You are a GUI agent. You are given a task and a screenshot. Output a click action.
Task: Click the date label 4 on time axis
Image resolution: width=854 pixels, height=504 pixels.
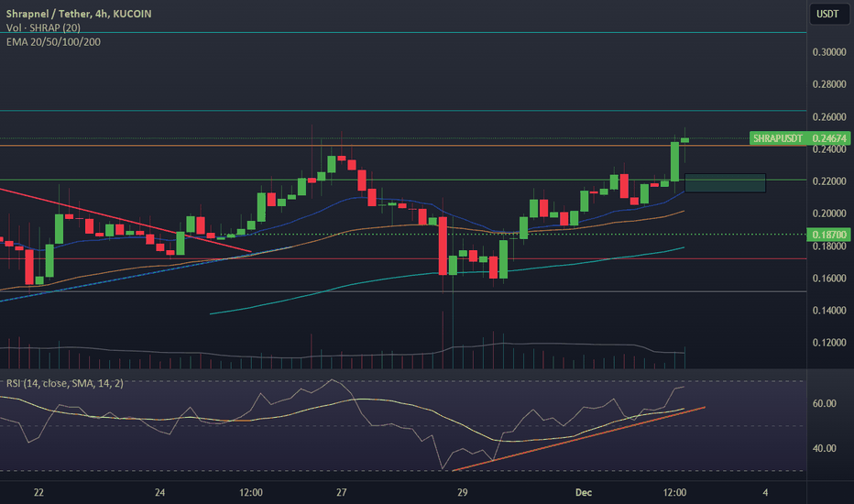[x=765, y=493]
